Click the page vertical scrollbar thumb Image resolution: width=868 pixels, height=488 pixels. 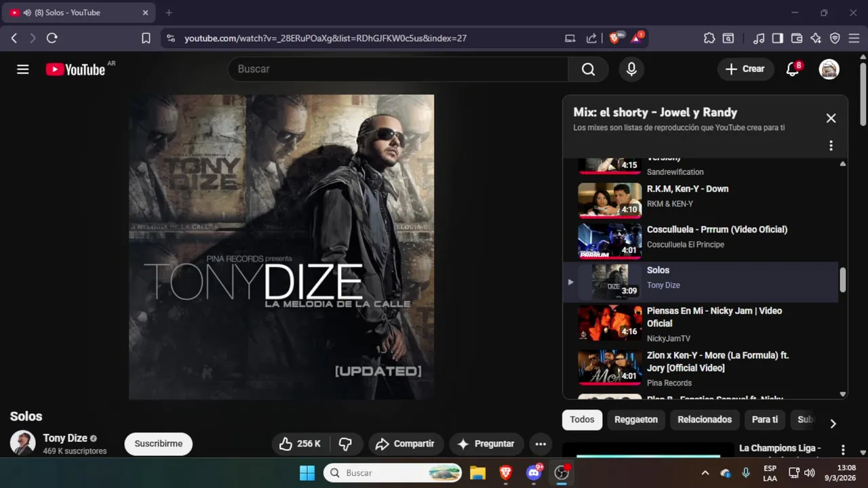pyautogui.click(x=863, y=94)
